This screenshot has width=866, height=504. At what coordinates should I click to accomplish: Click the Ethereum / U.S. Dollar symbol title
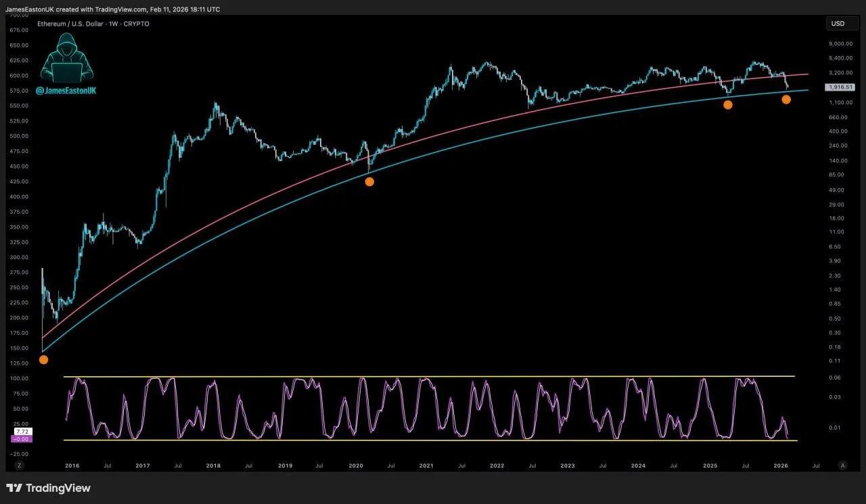click(x=93, y=24)
